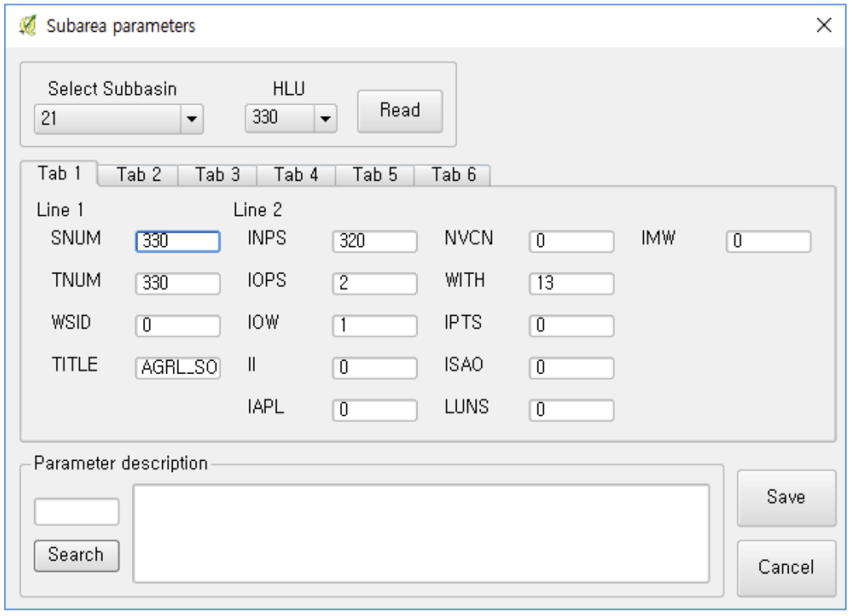
Task: Click the TITLE field containing AGRL_SO
Action: click(178, 368)
